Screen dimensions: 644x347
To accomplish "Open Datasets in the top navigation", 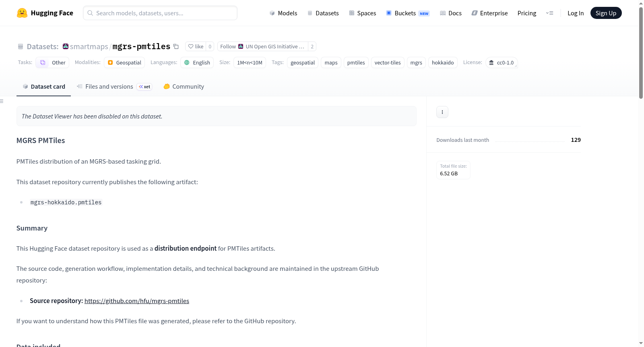I will pyautogui.click(x=323, y=13).
